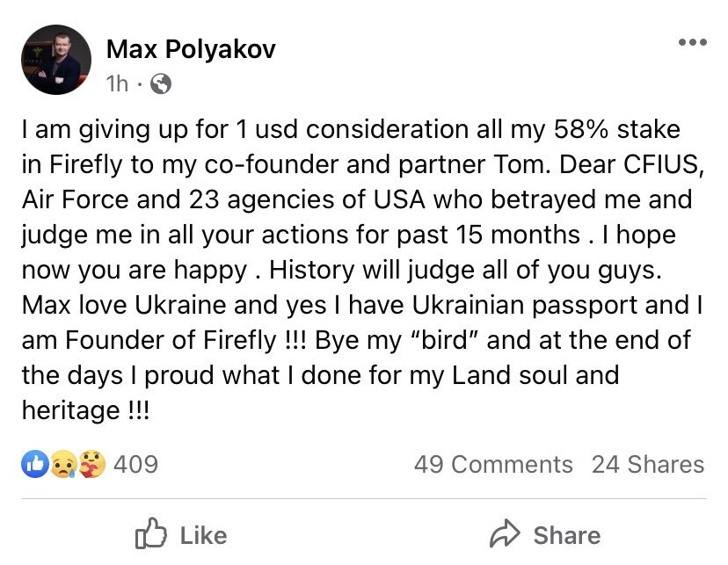The width and height of the screenshot is (728, 565).
Task: Open the three-dots post options menu
Action: [x=692, y=42]
